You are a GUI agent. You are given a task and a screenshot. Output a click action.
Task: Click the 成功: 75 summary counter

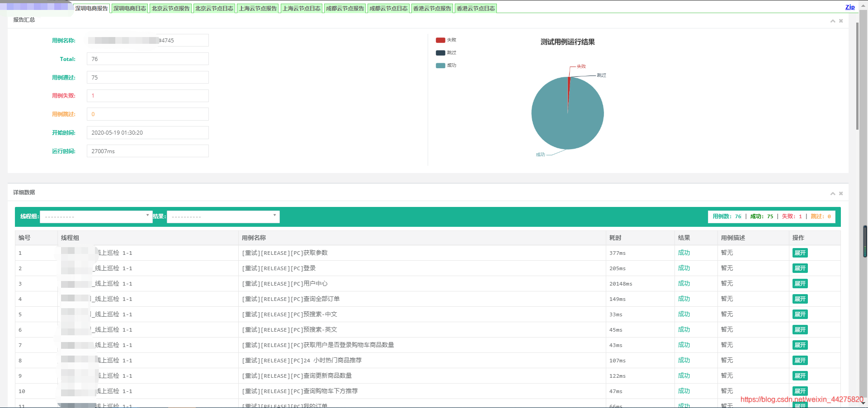coord(762,216)
